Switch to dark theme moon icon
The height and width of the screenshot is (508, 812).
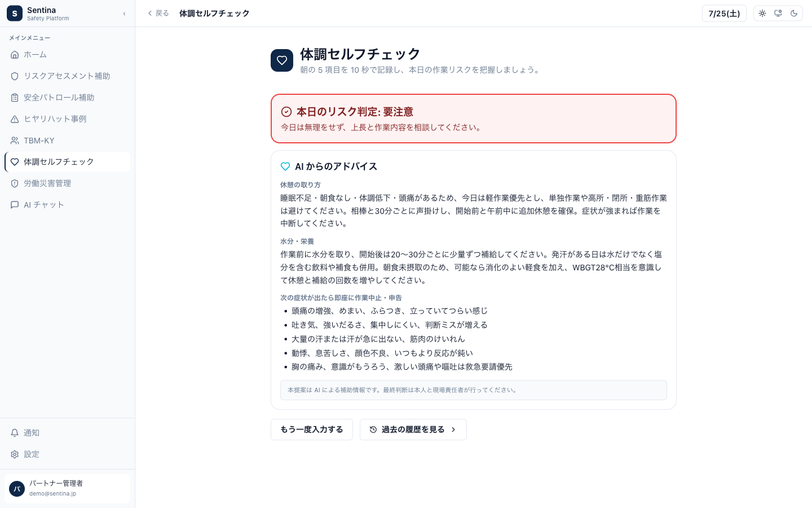click(794, 14)
